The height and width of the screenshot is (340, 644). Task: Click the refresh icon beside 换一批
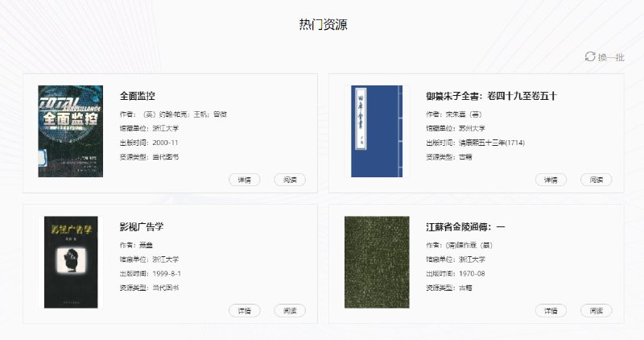coord(590,56)
